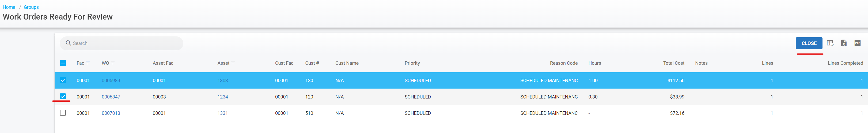This screenshot has height=133, width=868.
Task: Open the WO column filter icon
Action: click(x=113, y=63)
